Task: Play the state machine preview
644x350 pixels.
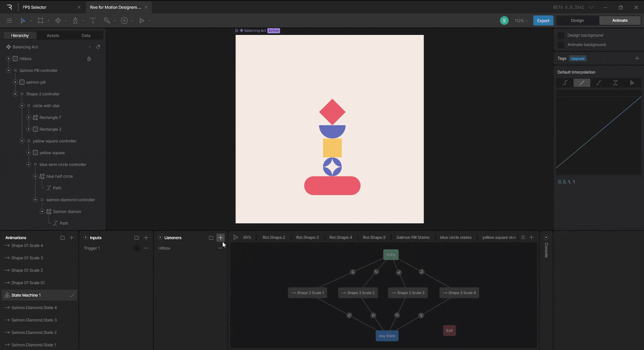Action: tap(236, 237)
